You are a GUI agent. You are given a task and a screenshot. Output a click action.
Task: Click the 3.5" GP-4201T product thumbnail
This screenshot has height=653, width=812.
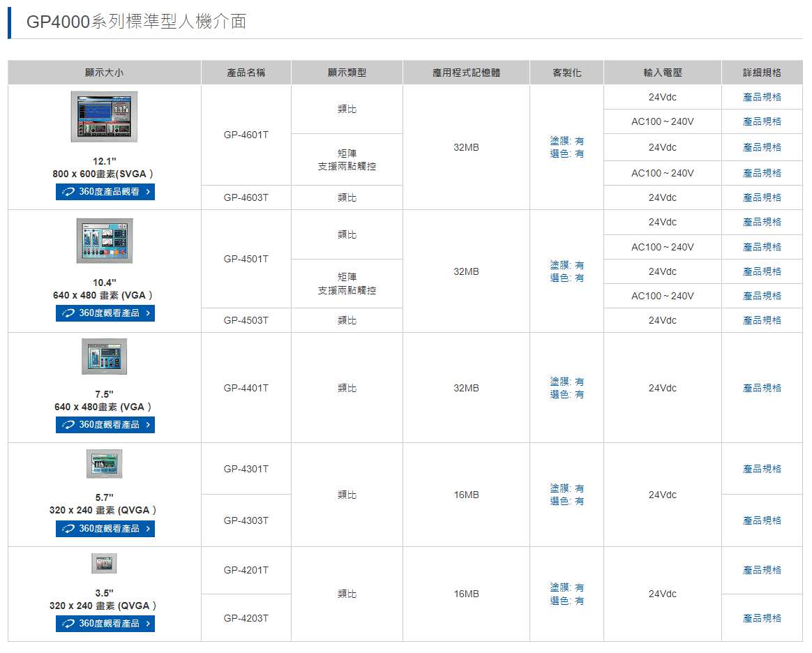coord(104,564)
